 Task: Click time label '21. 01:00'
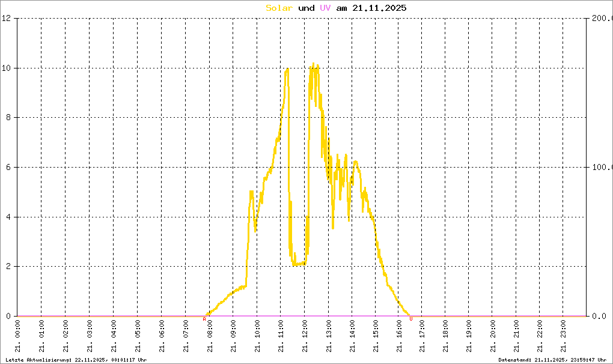click(41, 336)
